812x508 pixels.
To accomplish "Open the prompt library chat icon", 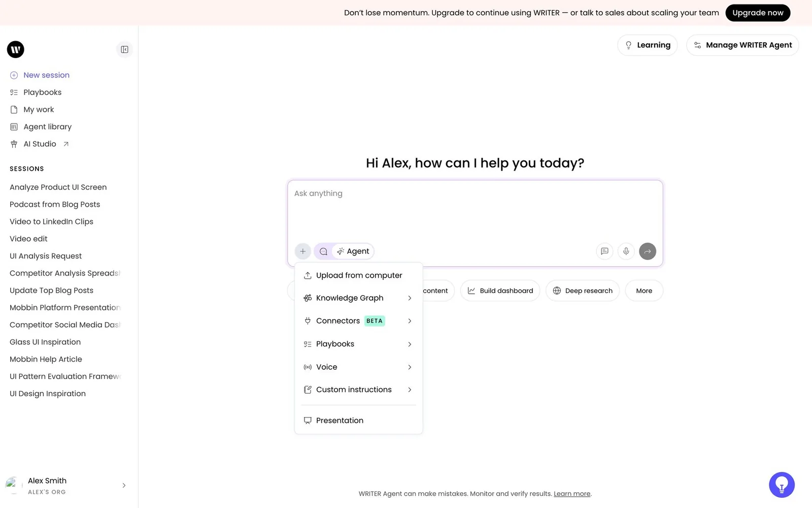I will [x=604, y=251].
